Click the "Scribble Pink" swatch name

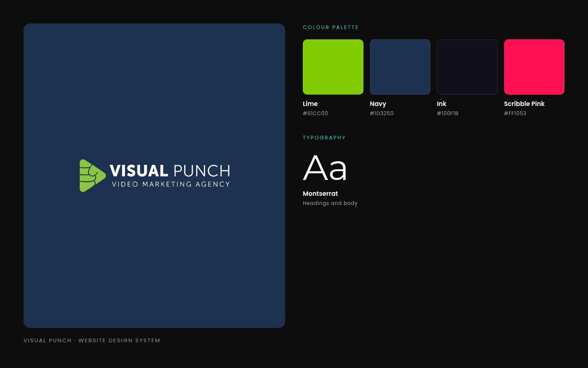pyautogui.click(x=524, y=104)
